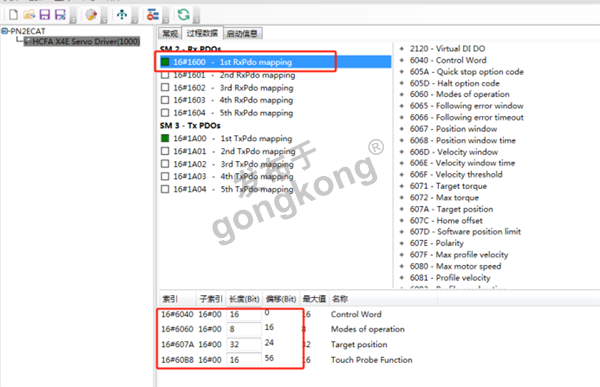The height and width of the screenshot is (387, 600).
Task: Expand 2120 Virtual DI DO entry
Action: (x=402, y=49)
